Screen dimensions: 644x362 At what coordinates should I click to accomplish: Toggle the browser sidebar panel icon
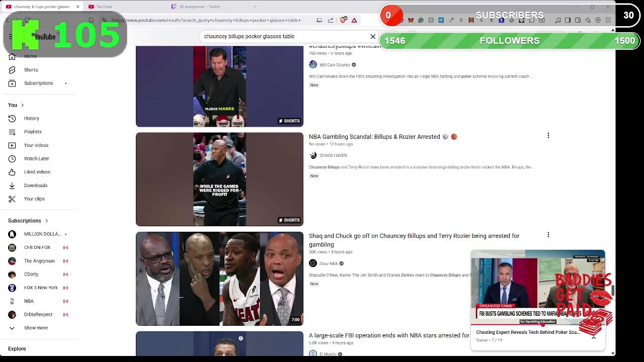click(x=568, y=20)
